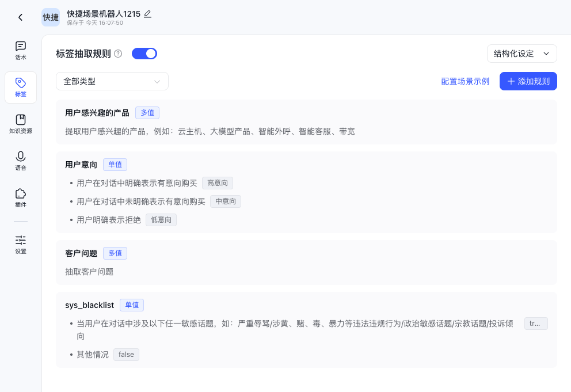Open the 插件 plugin section
The image size is (571, 392).
point(21,198)
